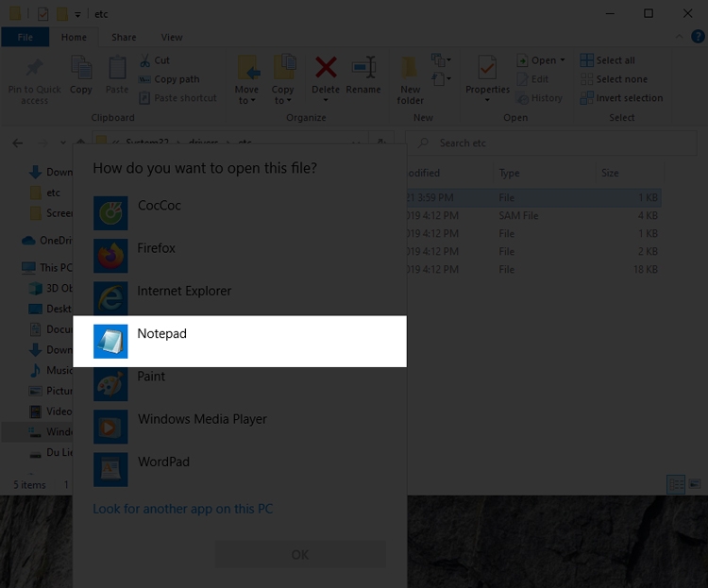Image resolution: width=708 pixels, height=588 pixels.
Task: Click the History ribbon command
Action: point(540,98)
